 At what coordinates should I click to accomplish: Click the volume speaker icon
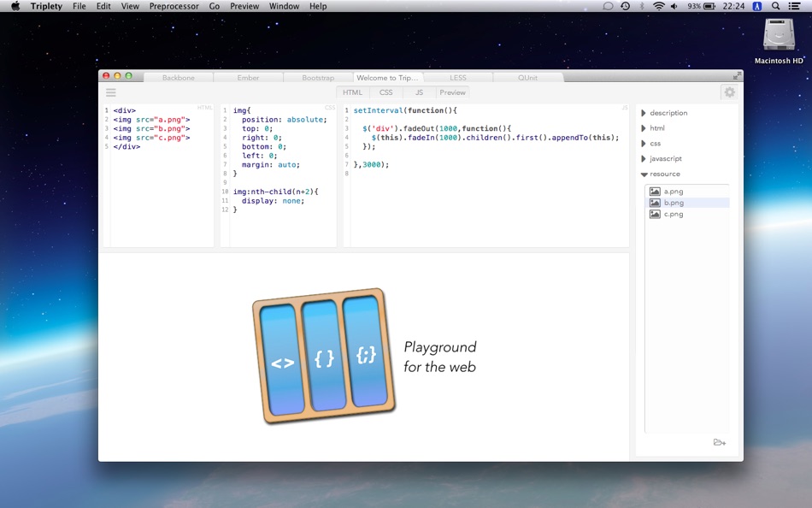pos(674,6)
